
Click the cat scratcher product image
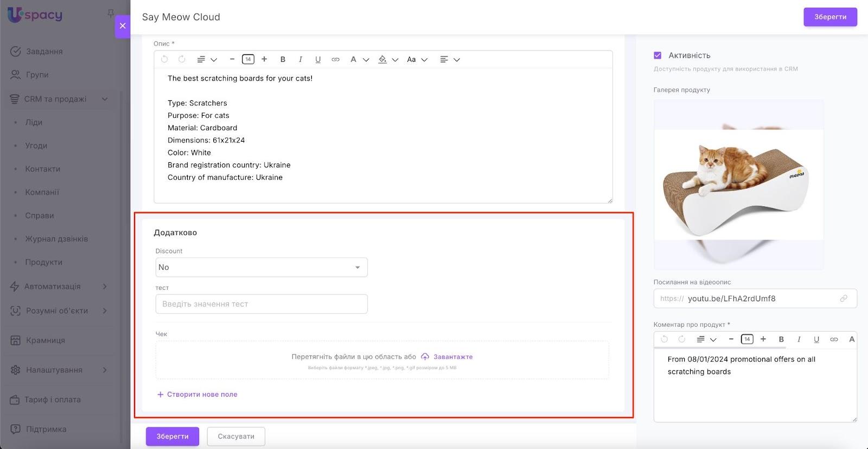point(738,185)
